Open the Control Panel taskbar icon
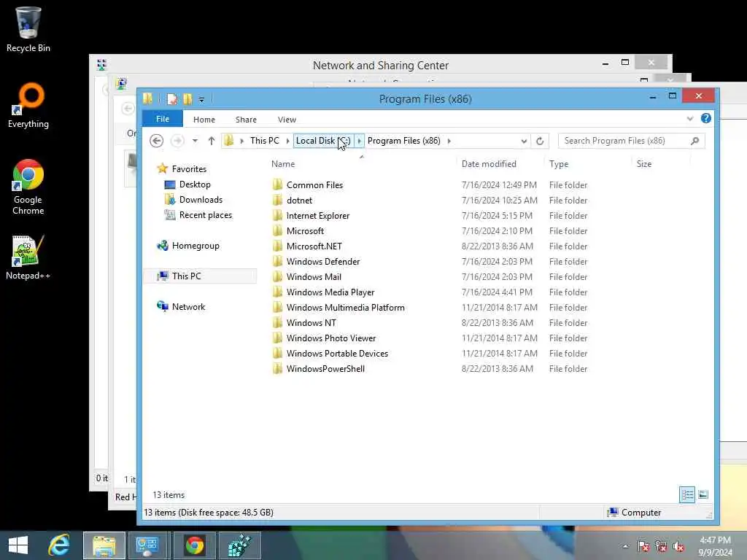The height and width of the screenshot is (560, 747). click(x=147, y=545)
